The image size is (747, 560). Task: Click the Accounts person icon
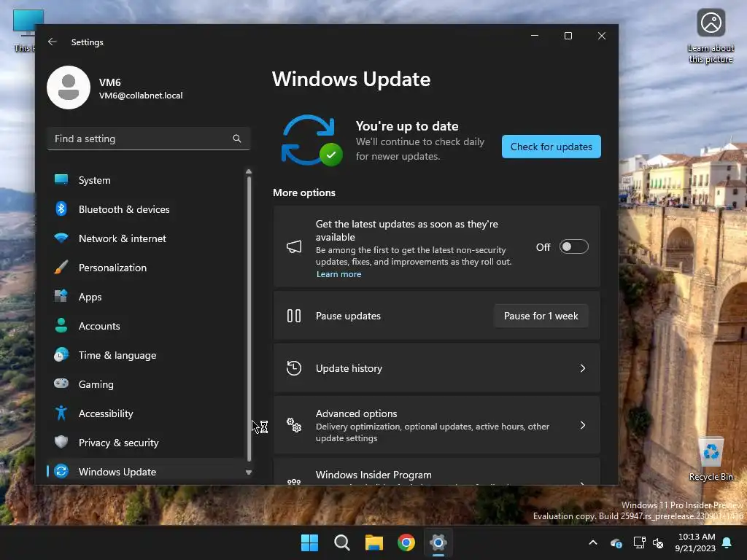(61, 325)
